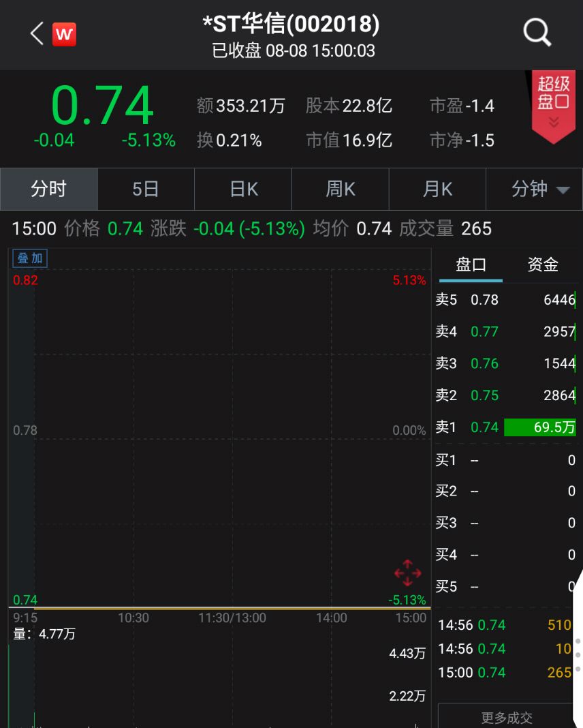This screenshot has height=728, width=583.
Task: Open search with the magnifier icon
Action: pos(537,32)
